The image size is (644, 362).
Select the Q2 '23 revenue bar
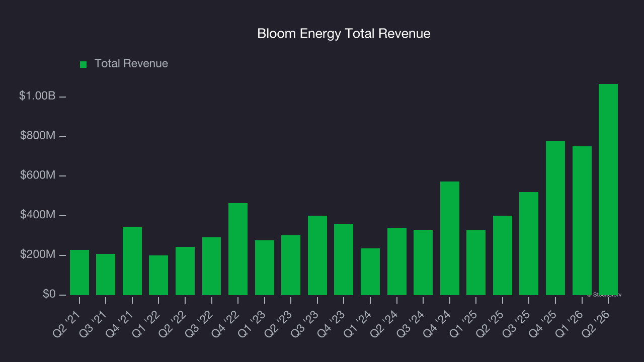291,265
